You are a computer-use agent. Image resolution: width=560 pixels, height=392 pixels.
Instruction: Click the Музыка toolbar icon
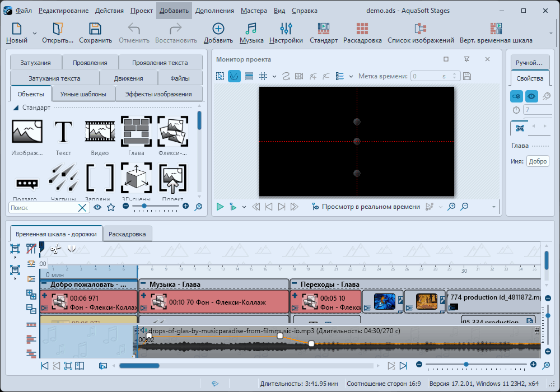tap(251, 32)
